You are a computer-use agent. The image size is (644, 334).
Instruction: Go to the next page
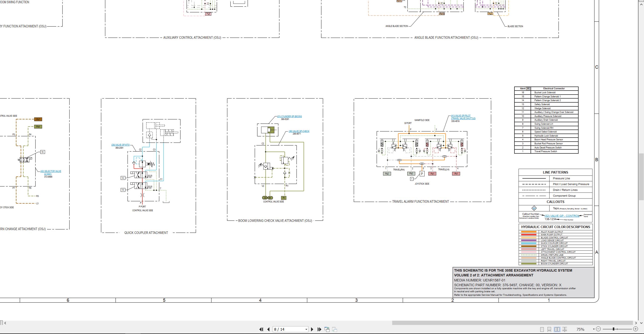(312, 329)
